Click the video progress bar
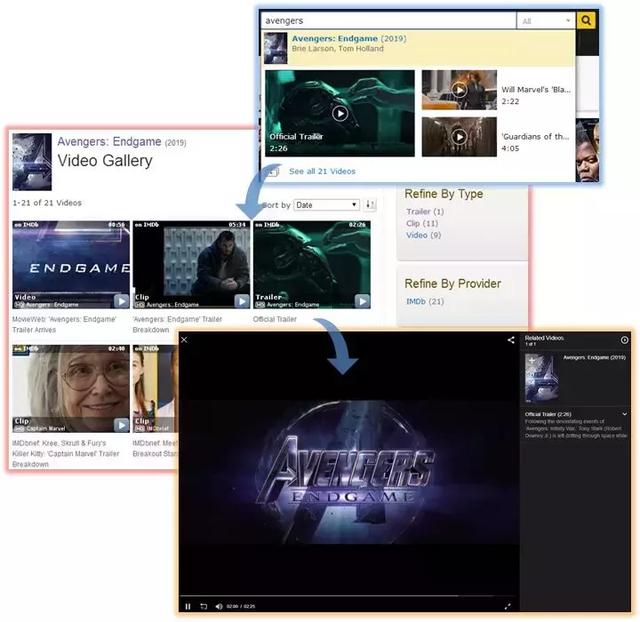640x622 pixels. 350,597
